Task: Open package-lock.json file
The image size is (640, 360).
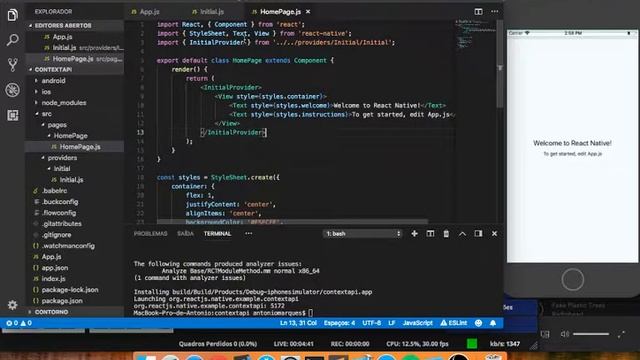Action: click(x=70, y=290)
